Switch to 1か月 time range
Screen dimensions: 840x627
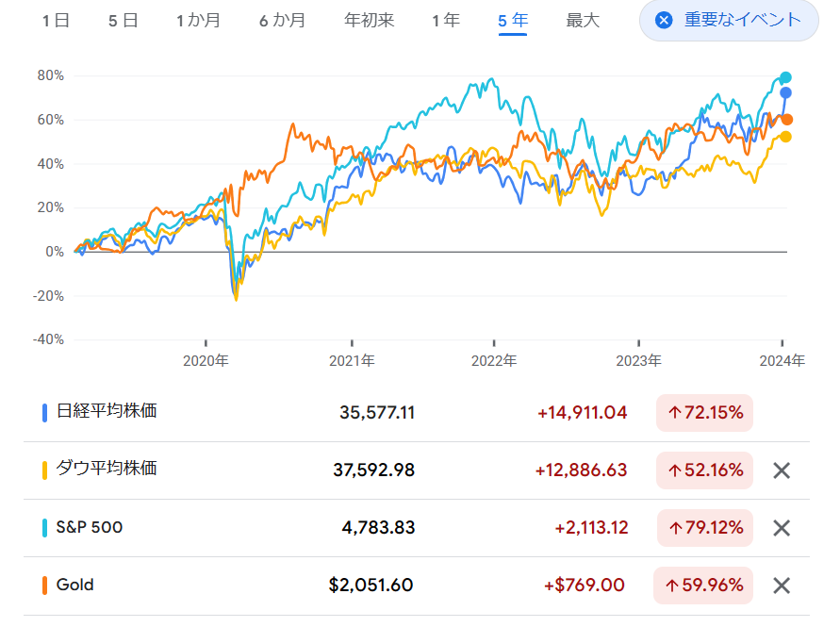tap(198, 21)
